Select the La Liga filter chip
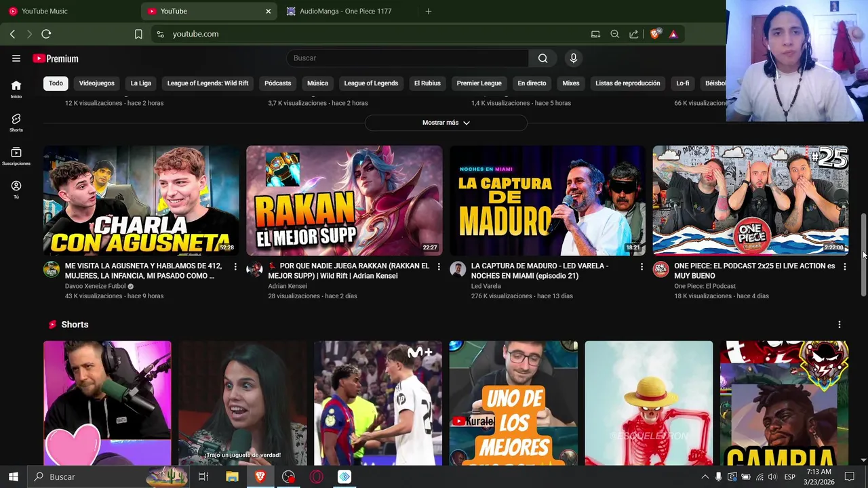This screenshot has width=868, height=488. (141, 83)
